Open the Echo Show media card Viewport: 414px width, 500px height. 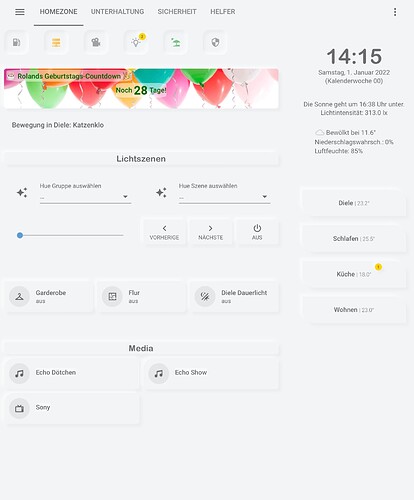click(210, 373)
